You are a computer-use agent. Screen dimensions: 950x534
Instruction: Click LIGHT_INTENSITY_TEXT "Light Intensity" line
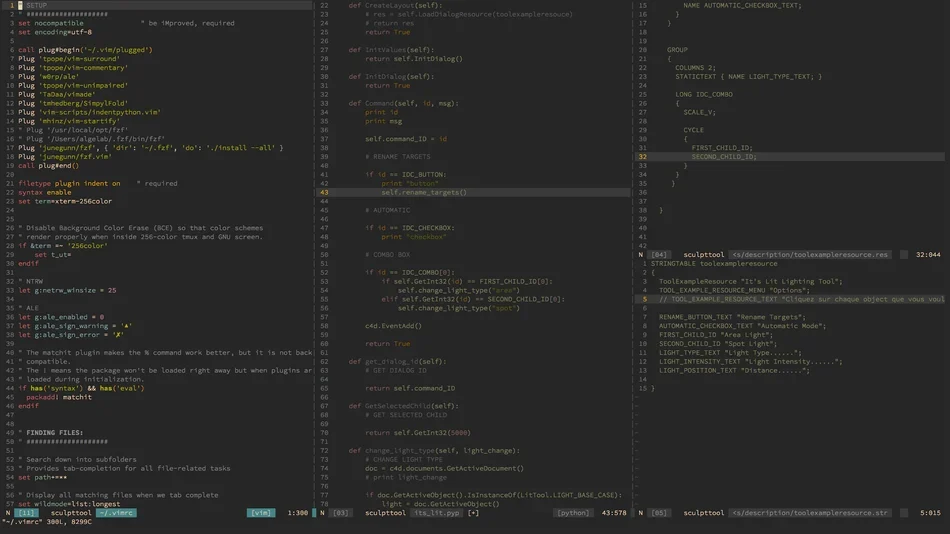[x=751, y=362]
